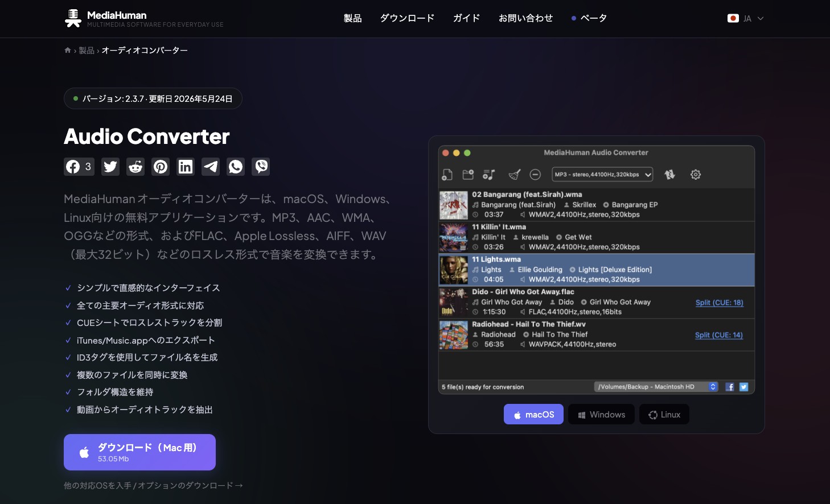Select Radiohead - Hail To The Thief.wv row

[x=597, y=334]
